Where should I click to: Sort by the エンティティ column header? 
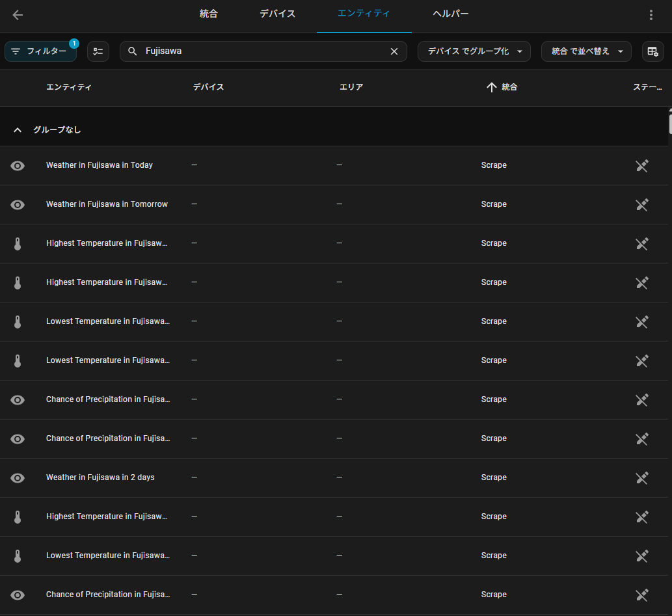tap(68, 87)
